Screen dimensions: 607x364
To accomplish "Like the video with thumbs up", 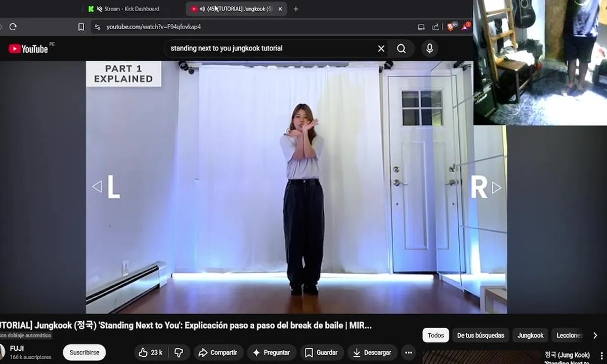I will tap(150, 352).
